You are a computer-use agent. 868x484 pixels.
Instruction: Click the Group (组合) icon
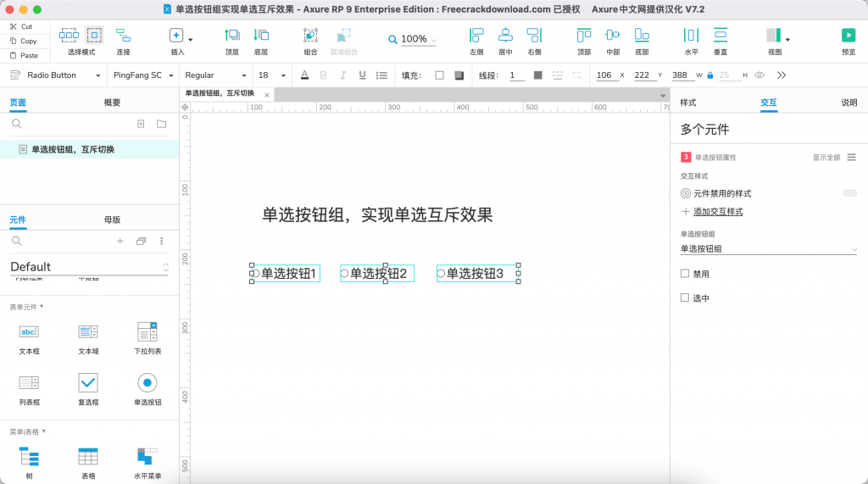[x=310, y=36]
